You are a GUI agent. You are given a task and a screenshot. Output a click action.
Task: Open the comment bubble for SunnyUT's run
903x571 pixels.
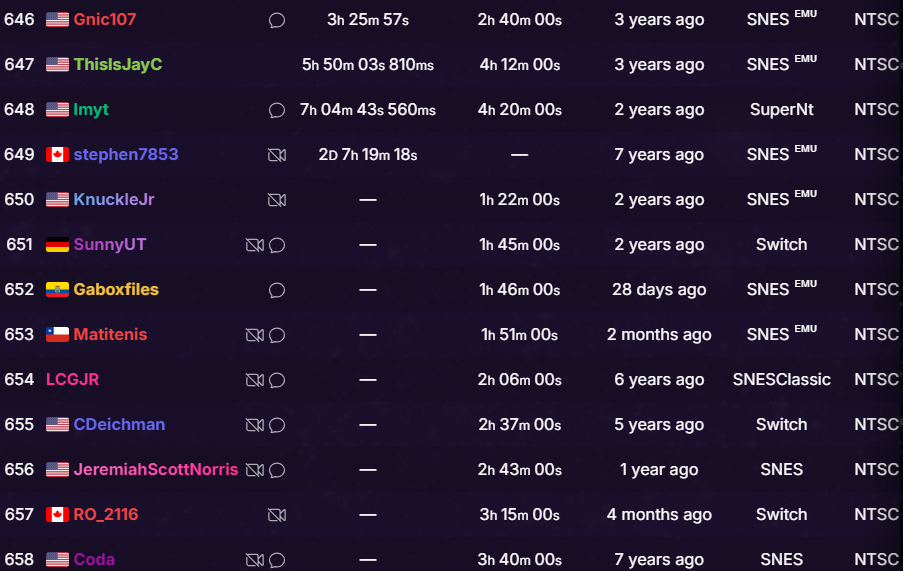pos(277,245)
